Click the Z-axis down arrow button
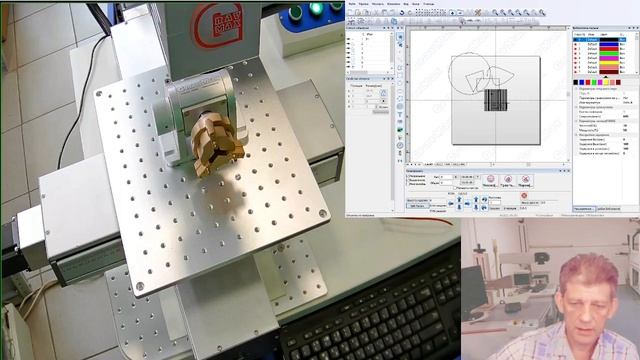This screenshot has height=360, width=640. [x=476, y=207]
